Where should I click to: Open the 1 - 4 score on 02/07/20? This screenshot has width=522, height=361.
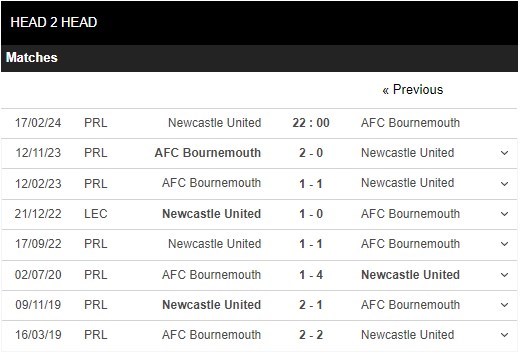311,275
